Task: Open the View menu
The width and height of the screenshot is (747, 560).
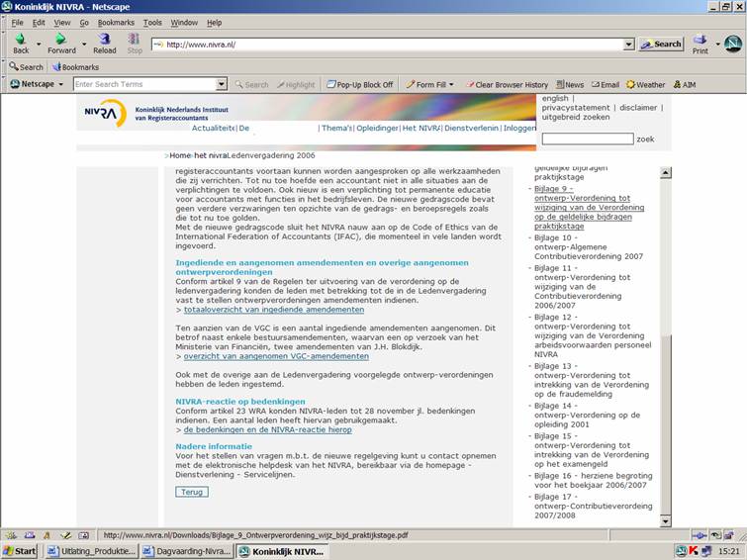Action: click(62, 23)
